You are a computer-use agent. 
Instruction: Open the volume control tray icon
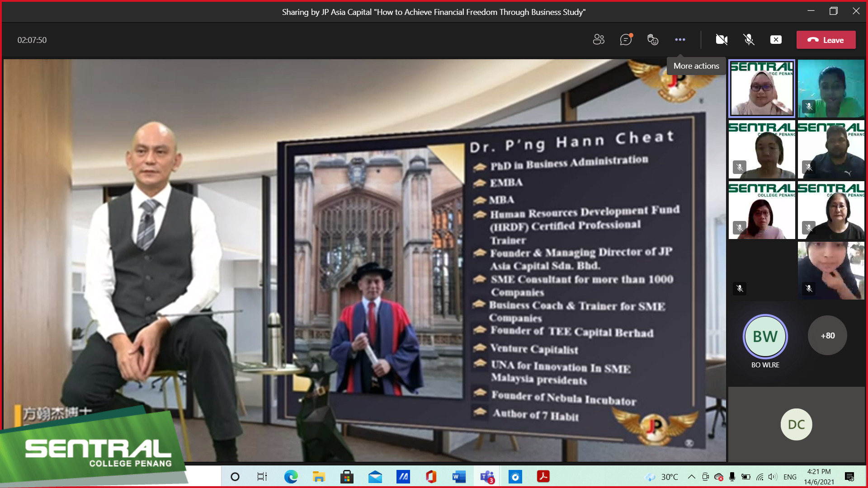pyautogui.click(x=773, y=477)
